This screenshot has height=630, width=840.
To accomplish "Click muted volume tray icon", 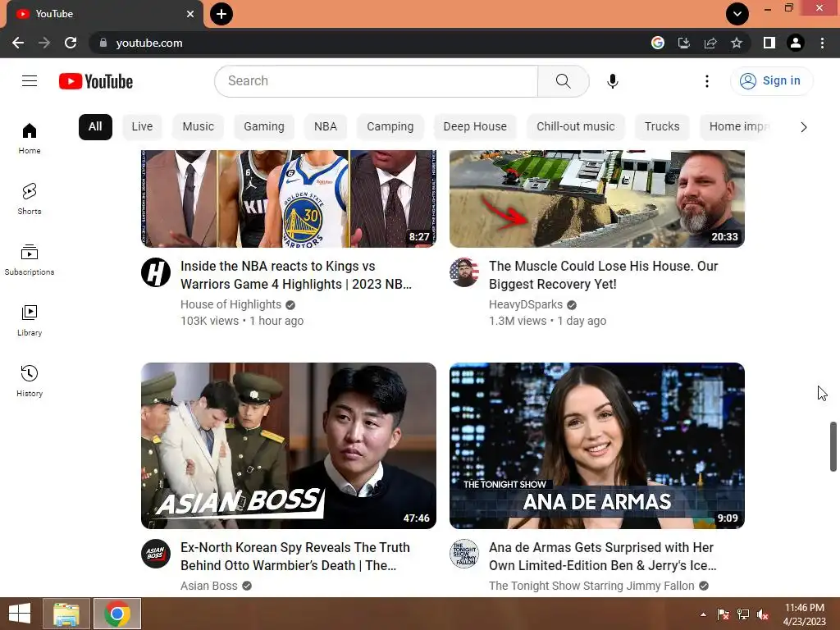I will click(763, 614).
